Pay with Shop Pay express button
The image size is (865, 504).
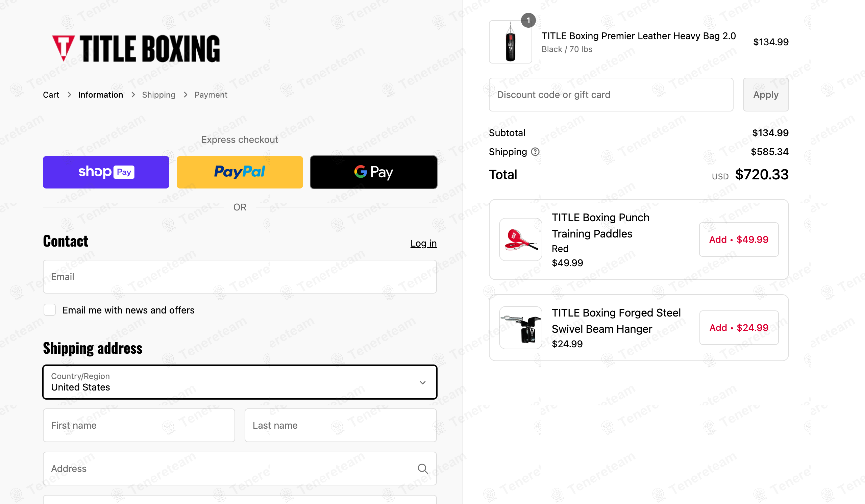click(106, 172)
